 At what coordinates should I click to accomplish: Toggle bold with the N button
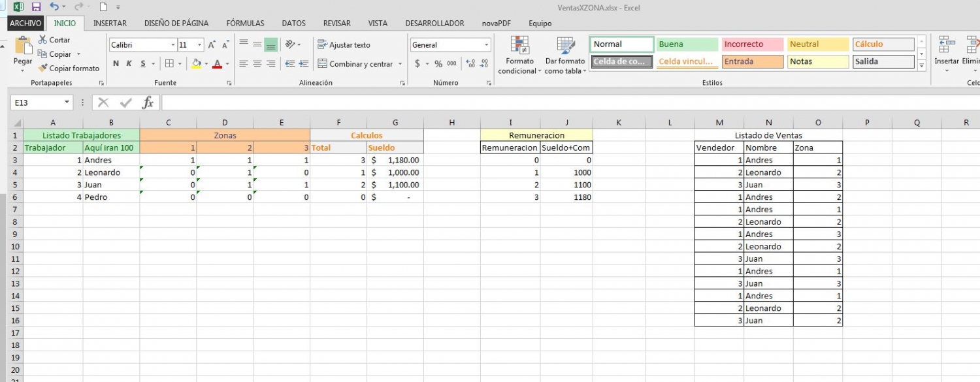point(116,64)
